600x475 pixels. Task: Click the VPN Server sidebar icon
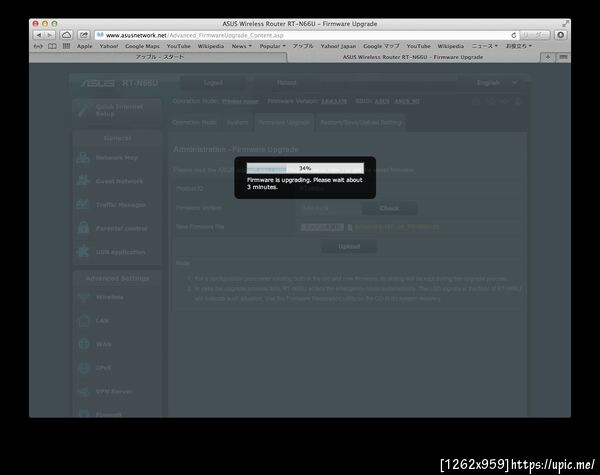tap(84, 392)
